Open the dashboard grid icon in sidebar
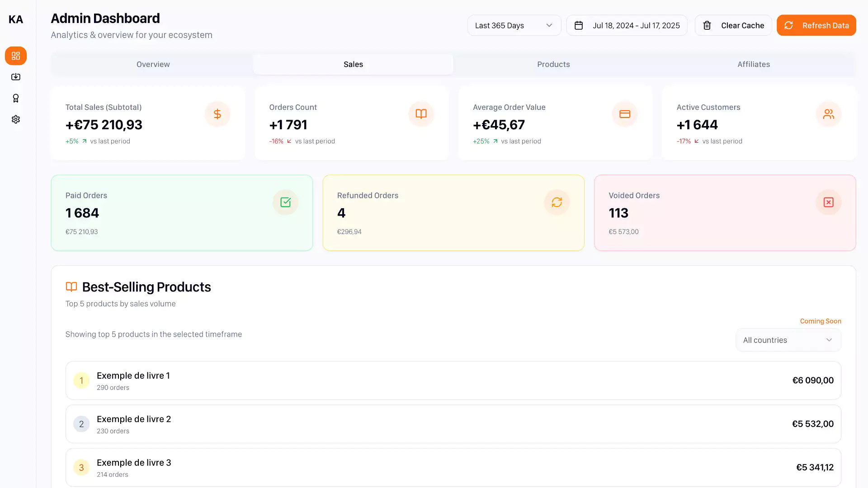868x488 pixels. tap(16, 56)
